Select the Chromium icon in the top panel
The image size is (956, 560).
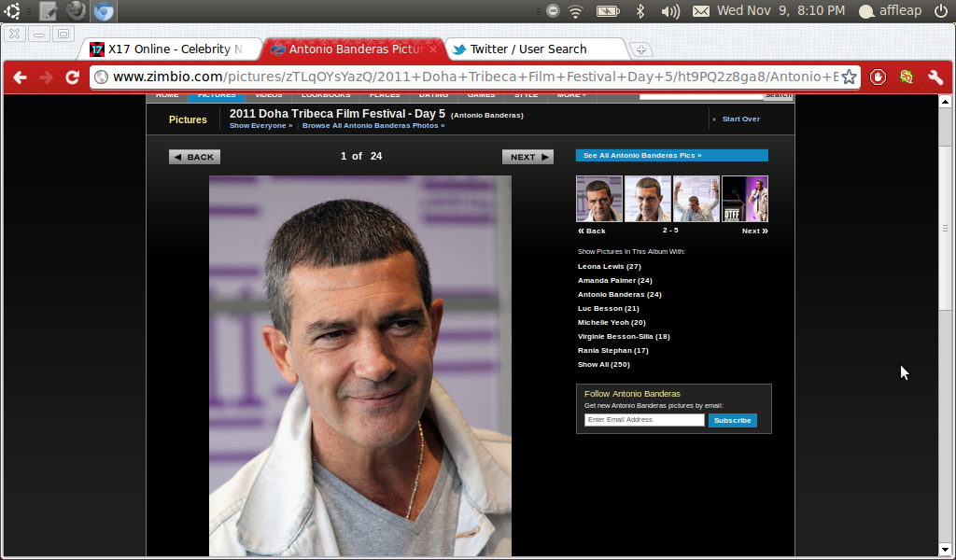tap(103, 11)
